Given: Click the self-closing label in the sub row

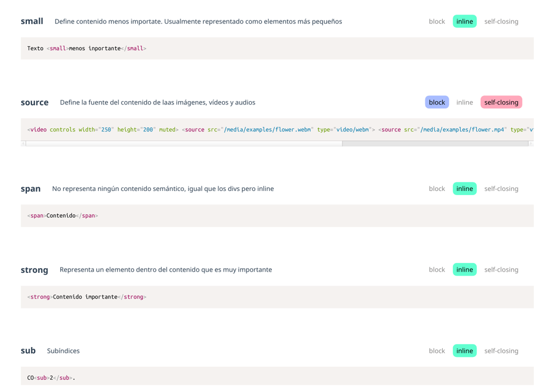Looking at the screenshot, I should (501, 351).
